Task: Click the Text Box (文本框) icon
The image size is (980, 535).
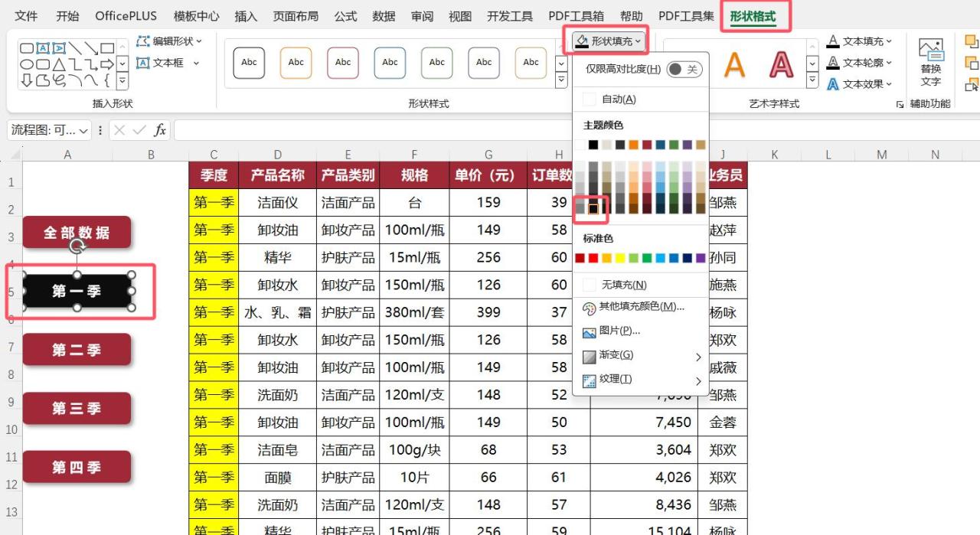Action: pyautogui.click(x=143, y=63)
